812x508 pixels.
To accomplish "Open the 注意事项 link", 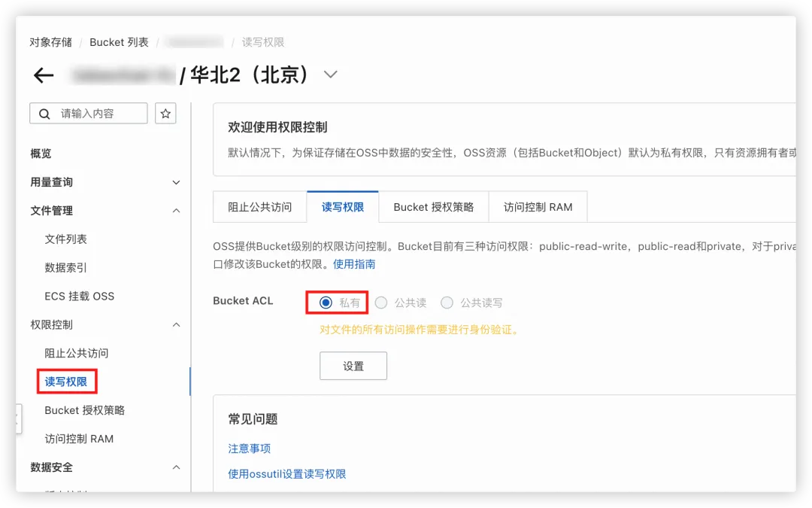I will [249, 449].
